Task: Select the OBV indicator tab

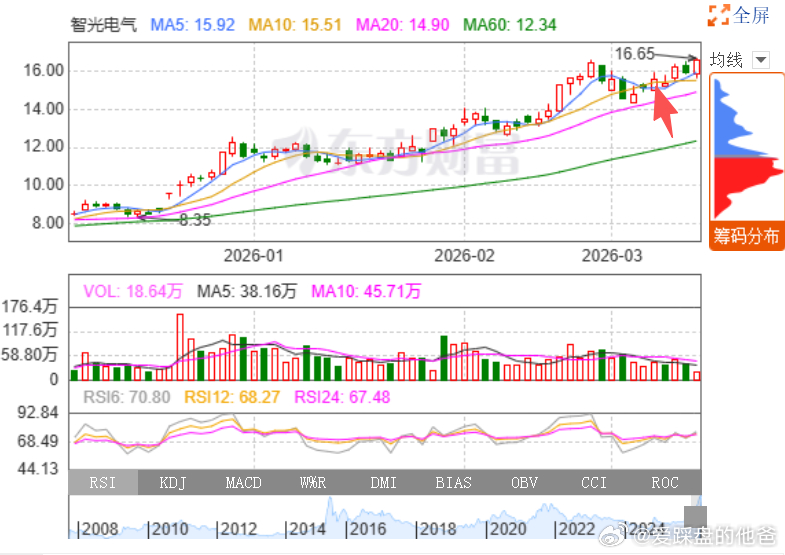Action: point(524,482)
